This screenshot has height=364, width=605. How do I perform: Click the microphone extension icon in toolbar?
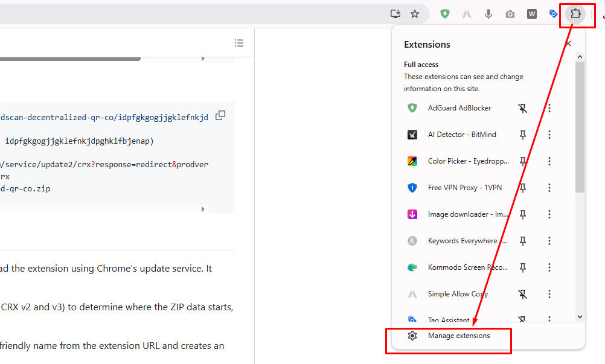pos(488,13)
